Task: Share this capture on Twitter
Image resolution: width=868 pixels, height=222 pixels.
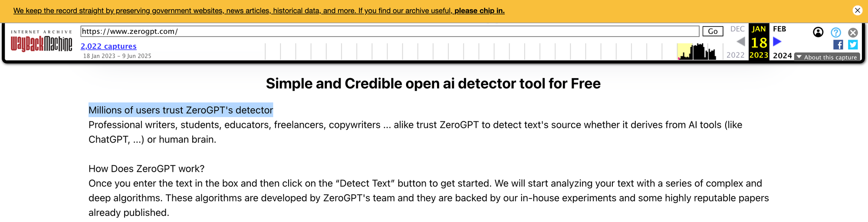Action: [x=853, y=45]
